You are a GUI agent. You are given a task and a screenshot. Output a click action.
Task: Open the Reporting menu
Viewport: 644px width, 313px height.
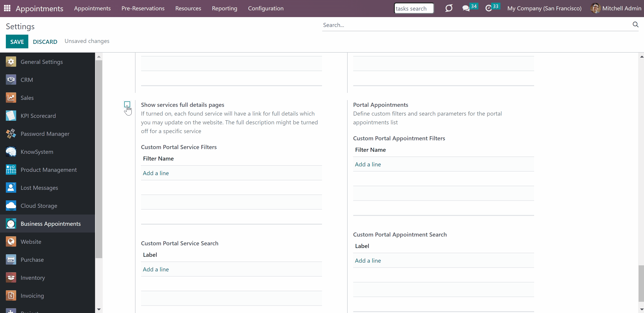tap(224, 8)
